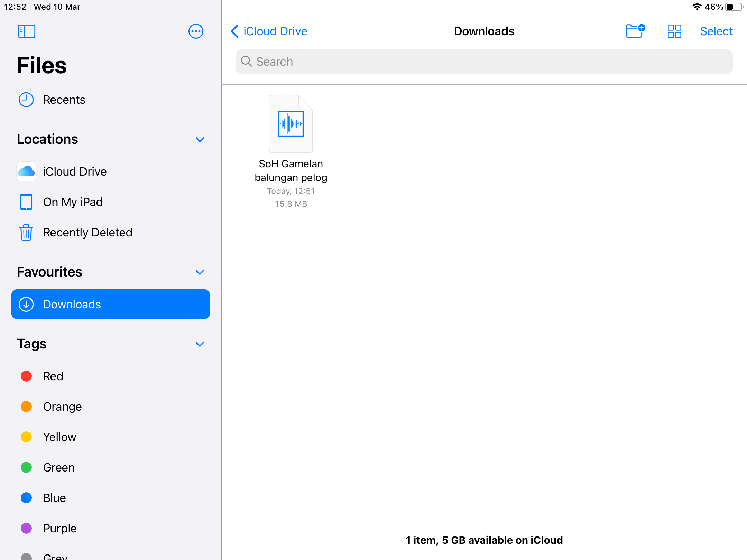
Task: Open iCloud Drive location in sidebar
Action: coord(111,171)
